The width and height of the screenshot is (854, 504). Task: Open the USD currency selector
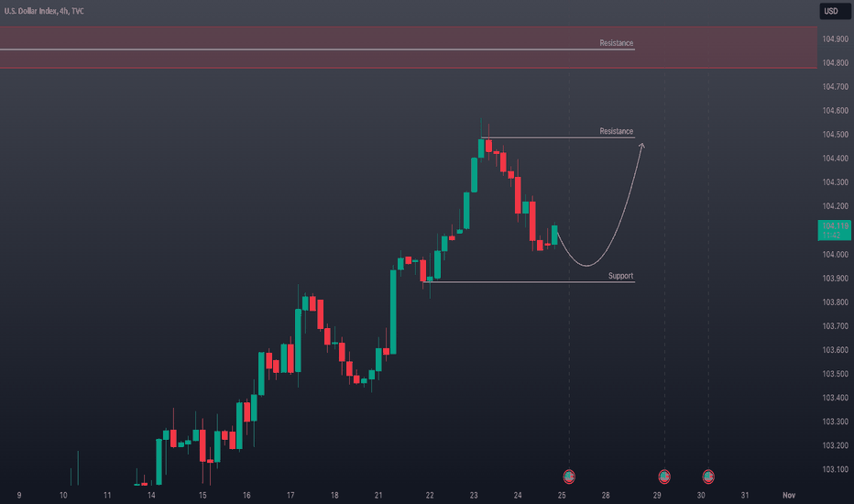click(x=835, y=11)
